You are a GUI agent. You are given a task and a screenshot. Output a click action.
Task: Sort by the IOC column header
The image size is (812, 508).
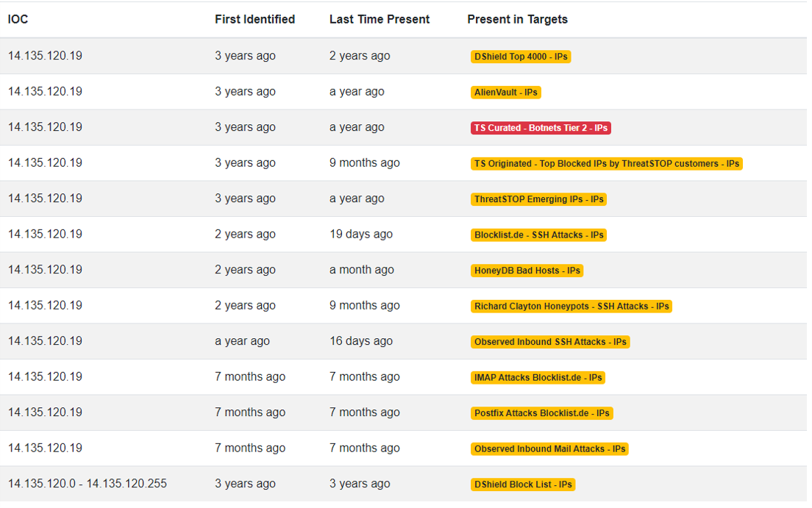18,20
